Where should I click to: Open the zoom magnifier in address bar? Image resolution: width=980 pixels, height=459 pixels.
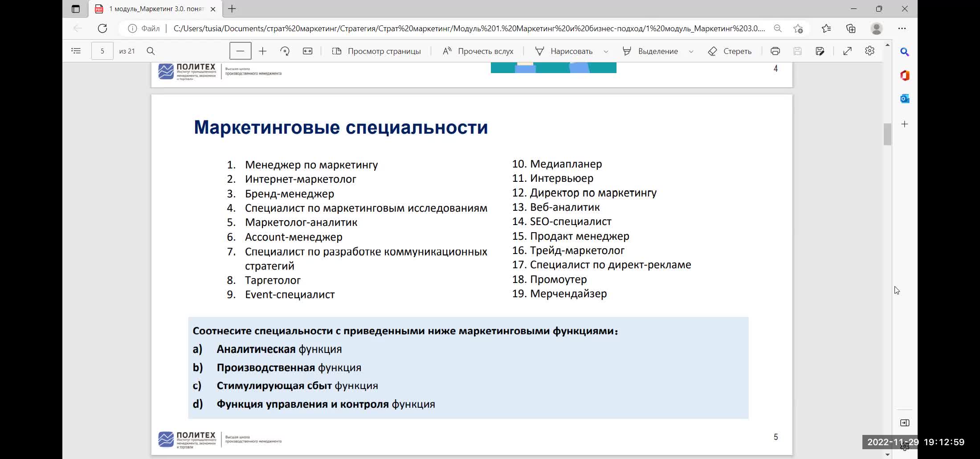tap(778, 29)
